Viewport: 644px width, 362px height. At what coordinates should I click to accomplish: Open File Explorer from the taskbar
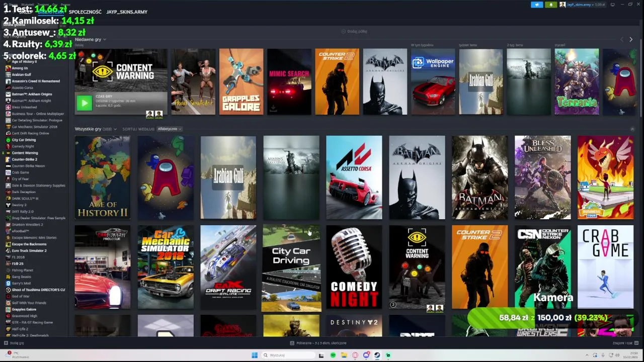click(344, 355)
